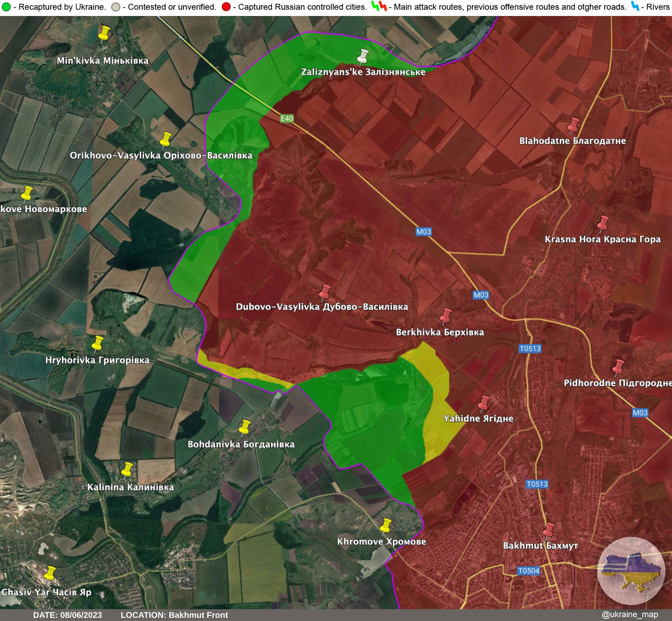Click the T0504 road marker
This screenshot has width=672, height=621.
click(x=528, y=571)
